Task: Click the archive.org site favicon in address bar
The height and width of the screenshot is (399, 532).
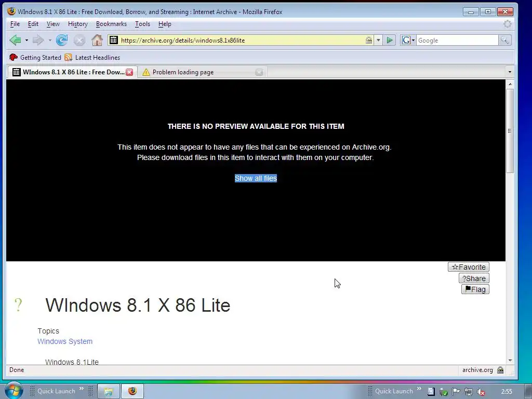Action: (x=114, y=40)
